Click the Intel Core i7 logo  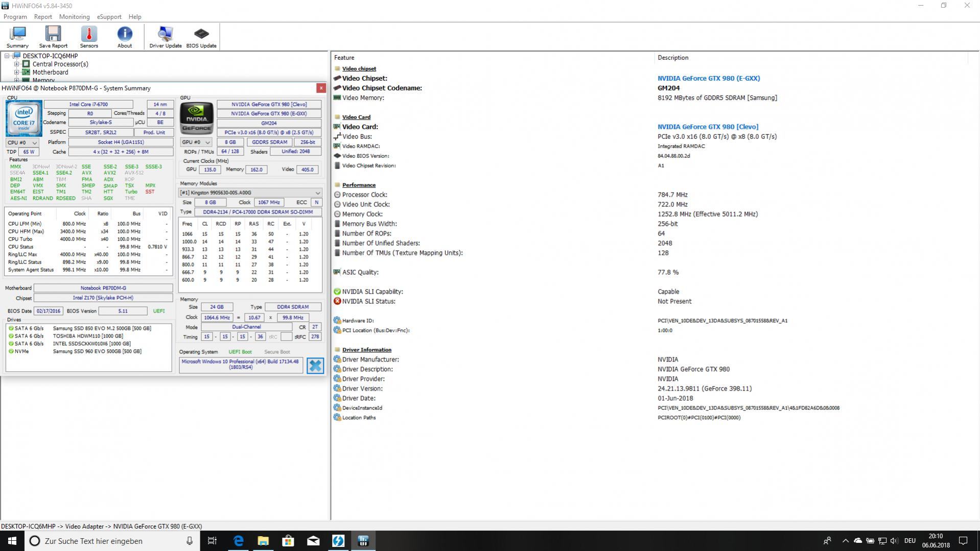[x=24, y=118]
